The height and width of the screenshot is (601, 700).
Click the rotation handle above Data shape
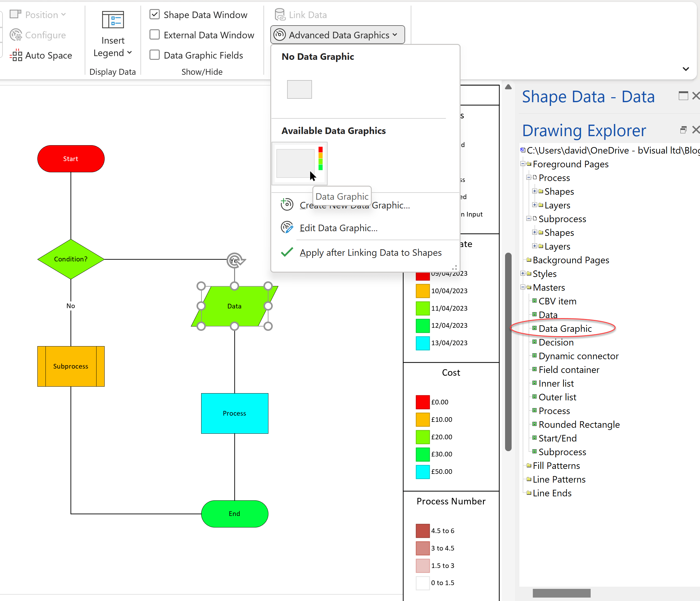(235, 260)
